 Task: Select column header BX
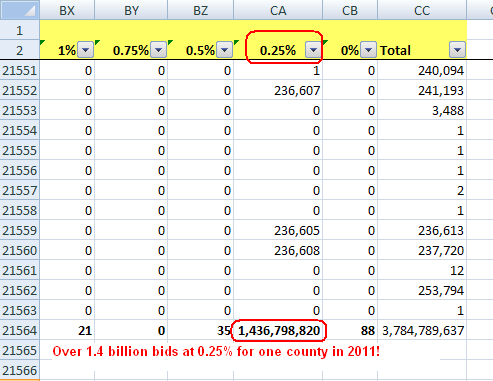[67, 10]
